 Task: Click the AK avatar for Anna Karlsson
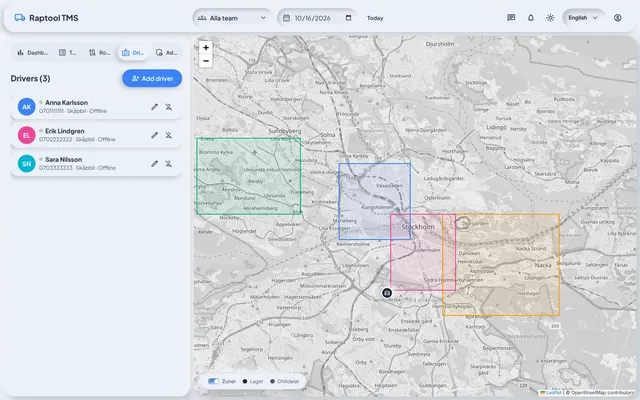(x=26, y=107)
